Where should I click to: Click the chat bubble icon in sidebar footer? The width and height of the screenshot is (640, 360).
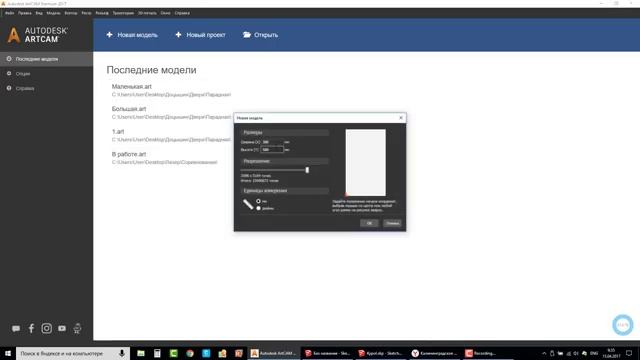pyautogui.click(x=16, y=329)
